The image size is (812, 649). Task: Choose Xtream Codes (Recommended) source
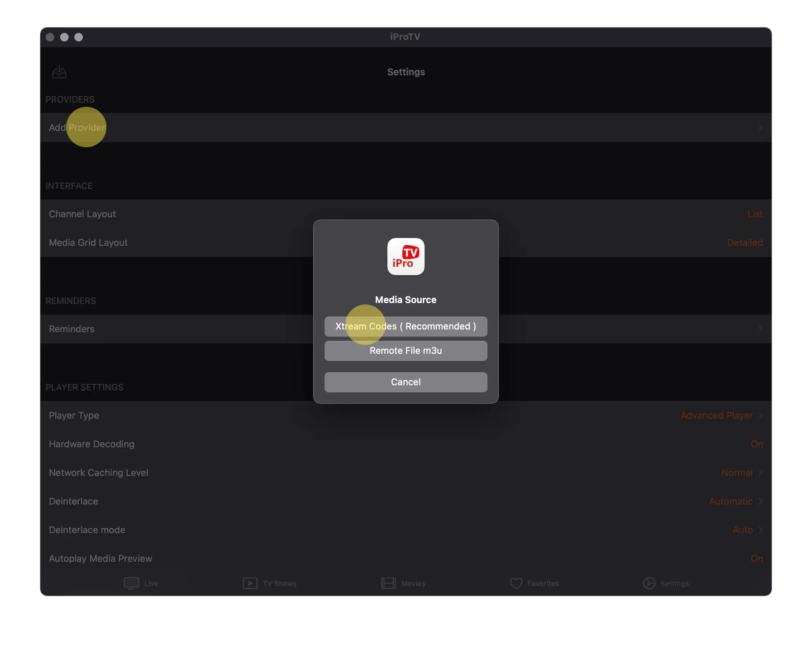tap(406, 326)
